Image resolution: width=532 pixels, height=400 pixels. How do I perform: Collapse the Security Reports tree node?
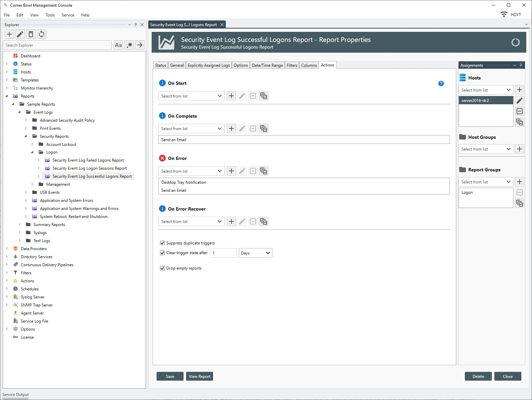[x=26, y=136]
